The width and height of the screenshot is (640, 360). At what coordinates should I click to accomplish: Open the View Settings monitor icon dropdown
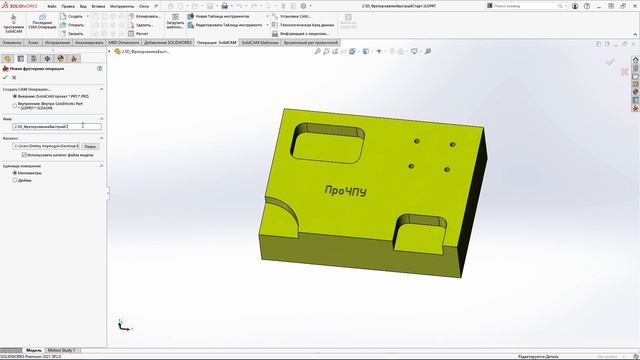(x=415, y=51)
